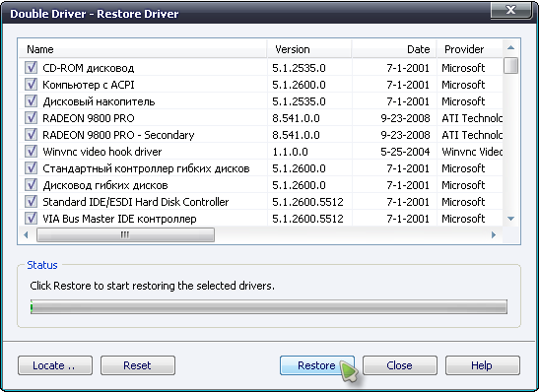Open Help for Restore Driver
The width and height of the screenshot is (539, 392).
point(483,365)
